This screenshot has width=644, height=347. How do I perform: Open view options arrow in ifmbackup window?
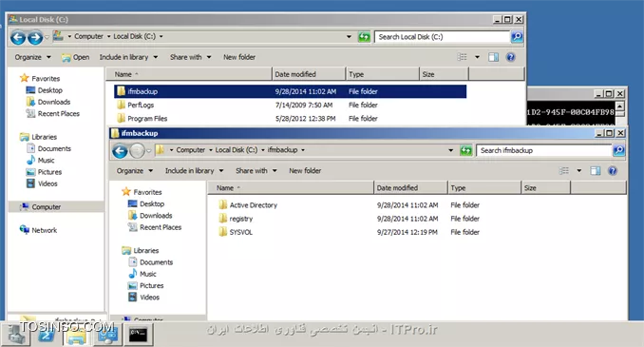(x=579, y=170)
